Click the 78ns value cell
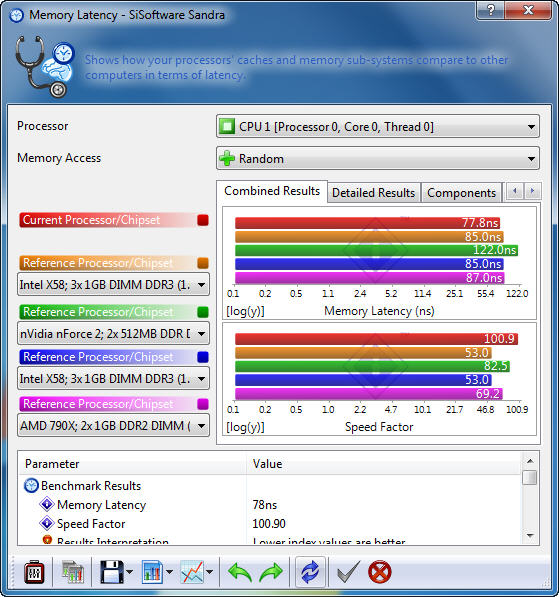559x597 pixels. coord(265,504)
